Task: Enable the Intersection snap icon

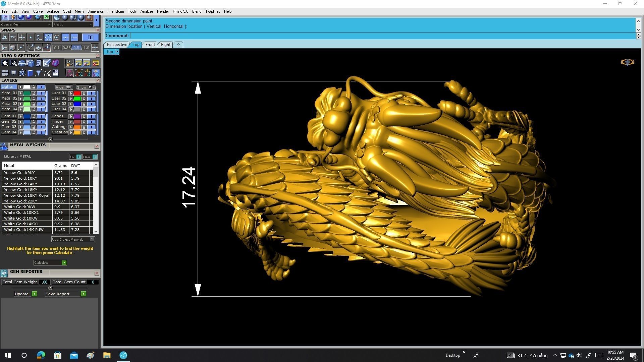Action: pyautogui.click(x=22, y=38)
